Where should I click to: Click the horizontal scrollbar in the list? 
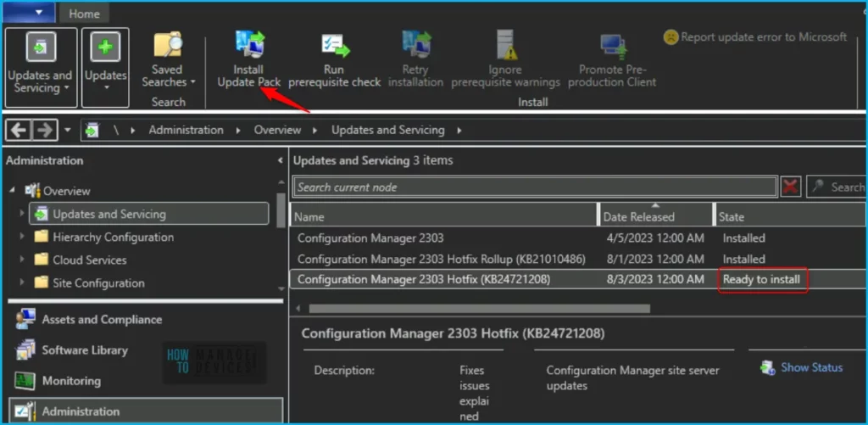pyautogui.click(x=480, y=309)
